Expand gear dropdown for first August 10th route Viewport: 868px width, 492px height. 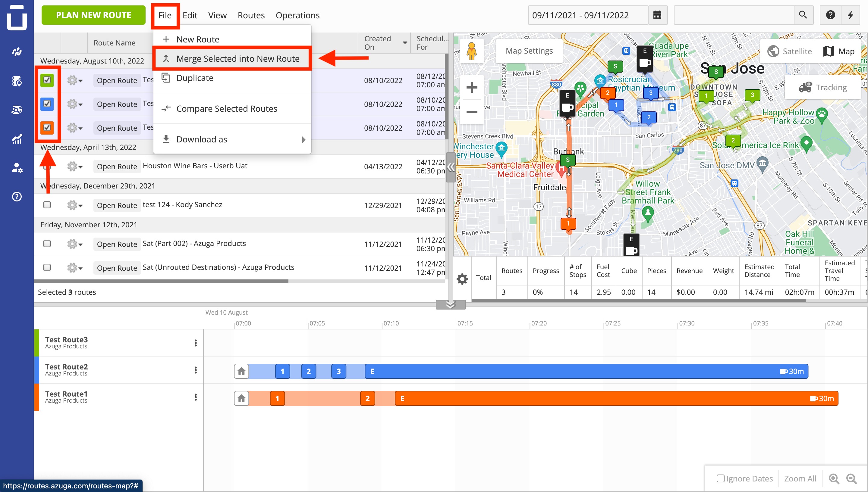point(75,80)
